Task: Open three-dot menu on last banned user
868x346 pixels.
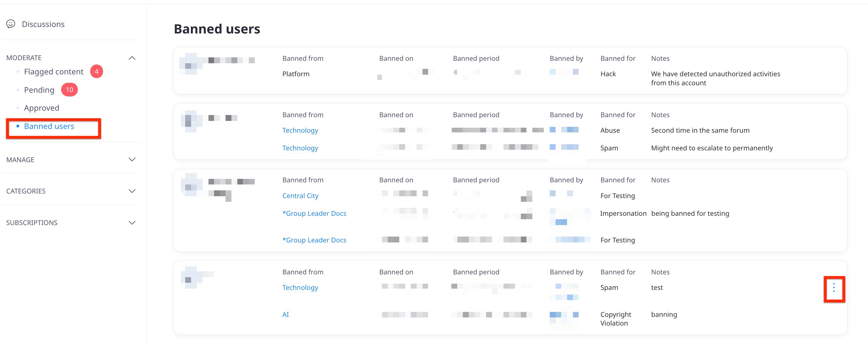Action: pos(833,288)
